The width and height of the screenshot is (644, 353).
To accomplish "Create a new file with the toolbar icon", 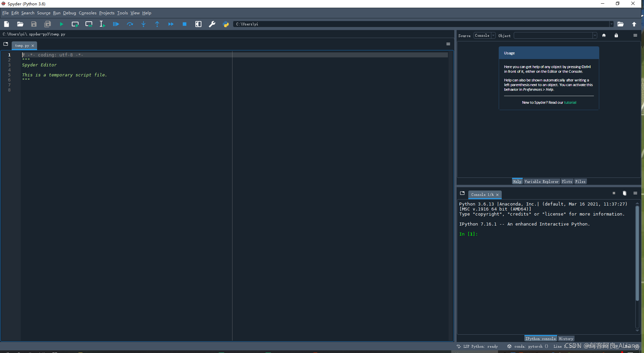I will click(6, 24).
